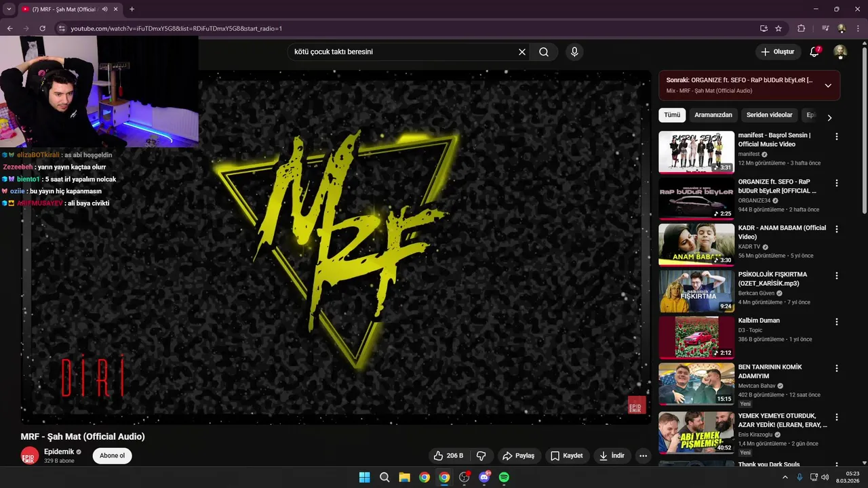Viewport: 868px width, 488px height.
Task: View site information next to the URL
Action: pyautogui.click(x=61, y=28)
